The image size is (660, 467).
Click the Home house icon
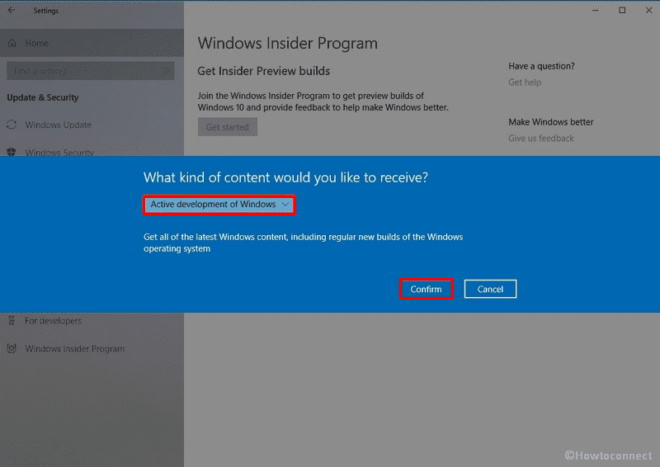(12, 43)
